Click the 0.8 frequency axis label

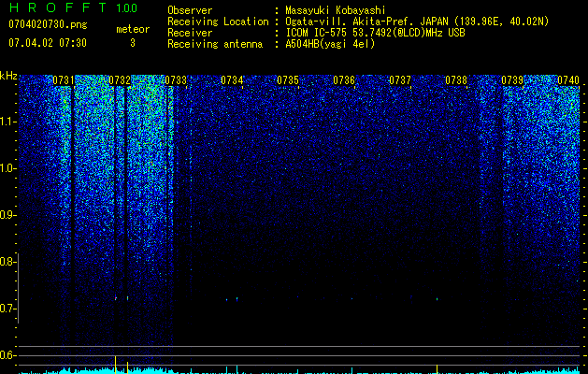(x=7, y=262)
